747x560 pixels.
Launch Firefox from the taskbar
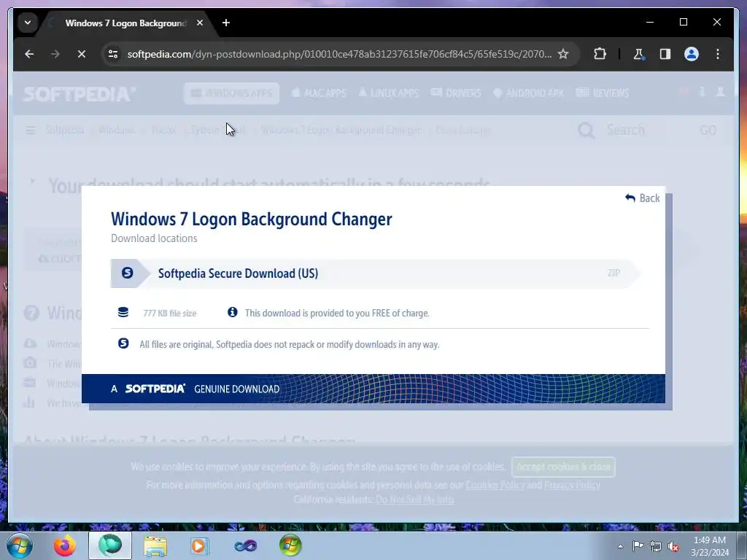pyautogui.click(x=65, y=545)
